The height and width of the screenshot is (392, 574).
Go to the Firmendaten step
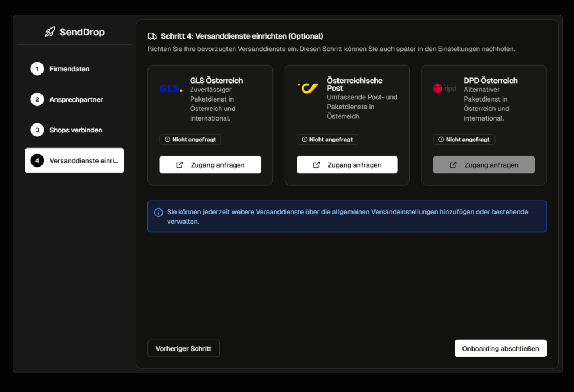[x=75, y=69]
